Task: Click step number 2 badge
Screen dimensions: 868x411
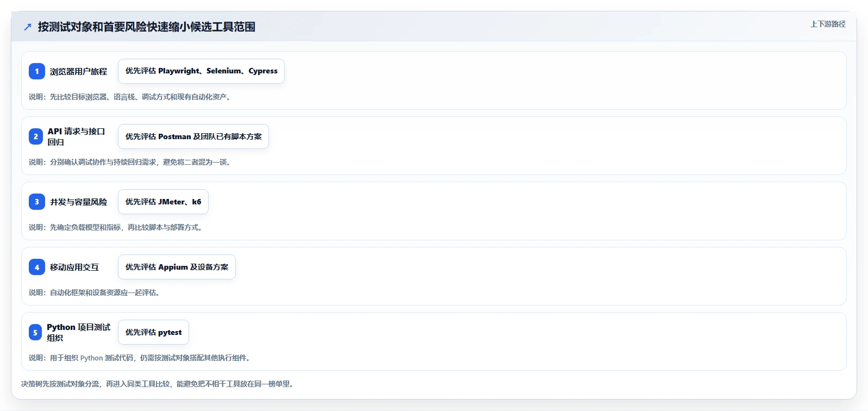Action: (x=36, y=136)
